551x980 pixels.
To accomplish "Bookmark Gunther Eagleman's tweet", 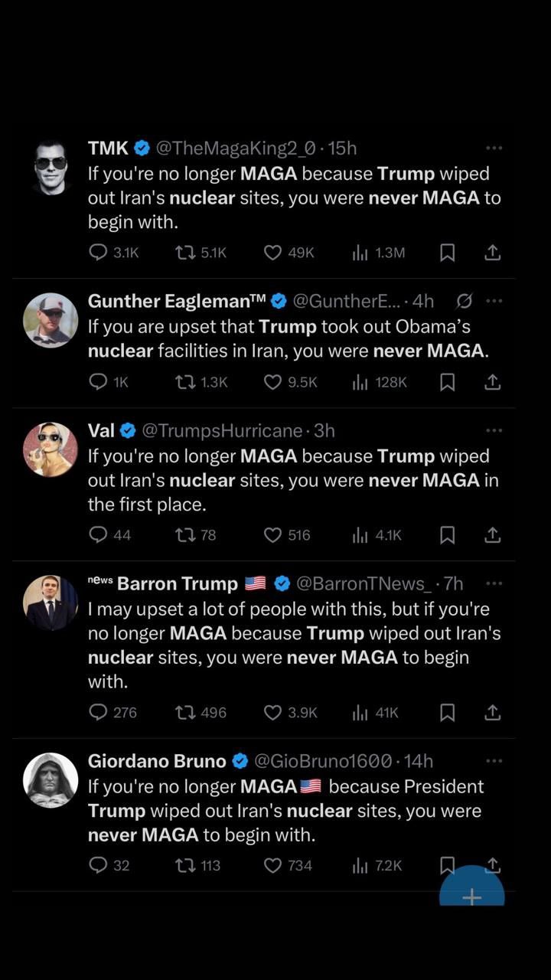I will (448, 382).
